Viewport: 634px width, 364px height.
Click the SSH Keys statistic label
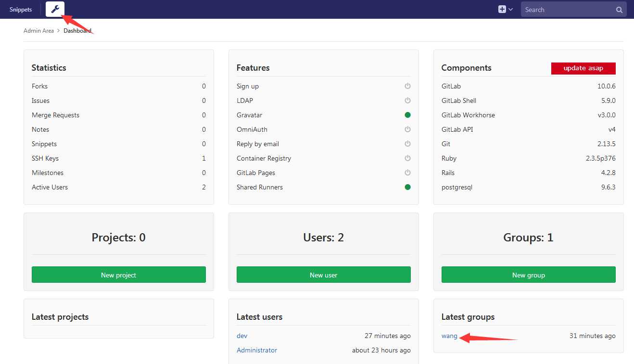45,158
